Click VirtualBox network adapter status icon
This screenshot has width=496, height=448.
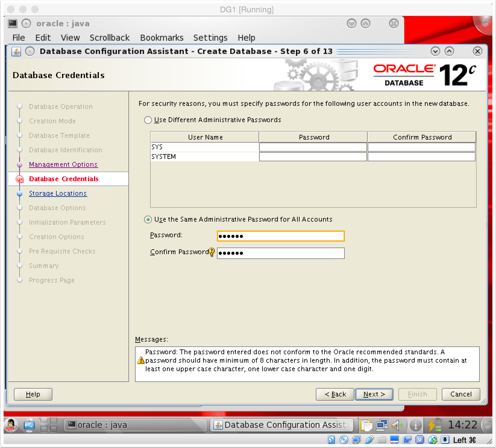coord(356,440)
